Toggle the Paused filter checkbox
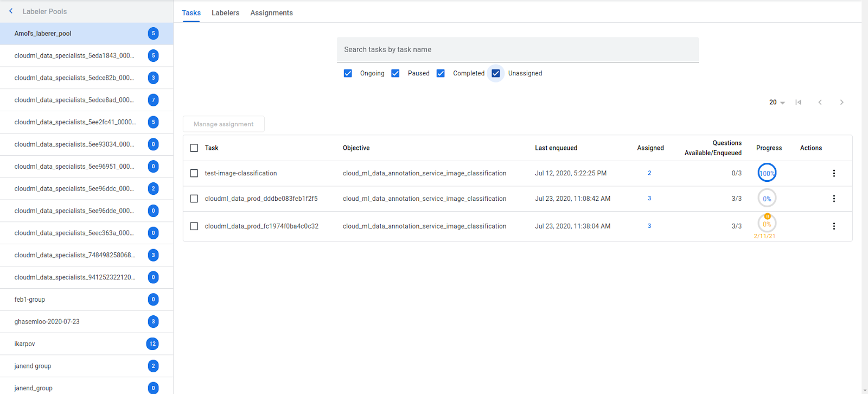The image size is (868, 394). (395, 73)
